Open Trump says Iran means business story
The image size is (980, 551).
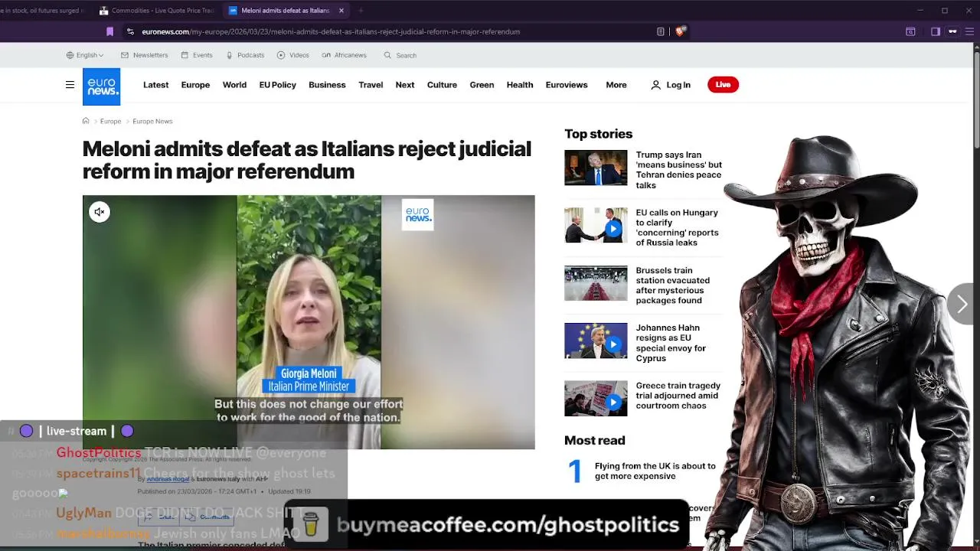point(678,170)
